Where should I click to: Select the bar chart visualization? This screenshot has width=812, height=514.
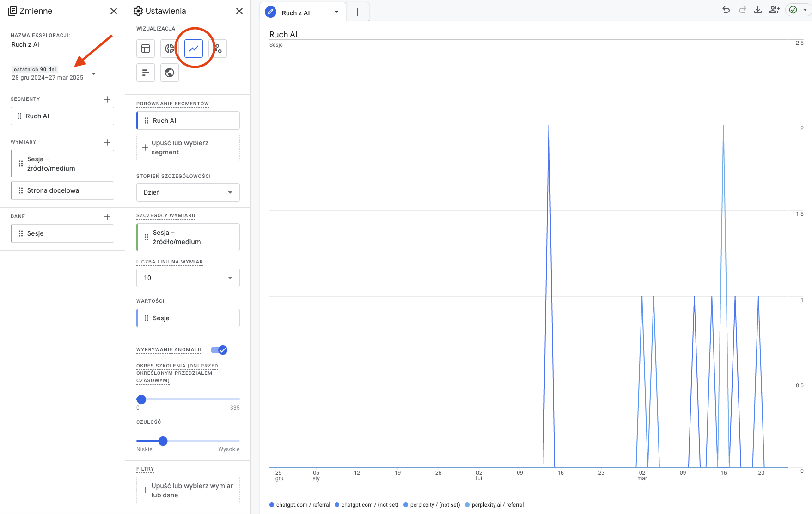click(x=146, y=73)
